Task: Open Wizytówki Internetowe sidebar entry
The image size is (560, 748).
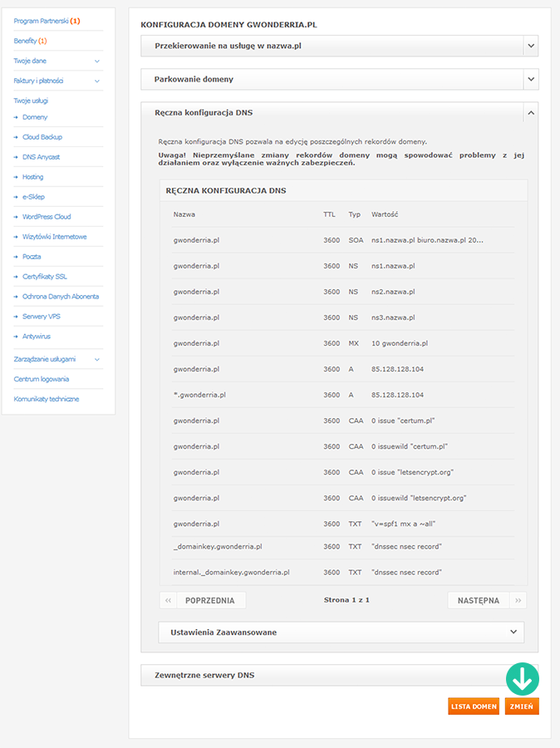Action: point(54,237)
